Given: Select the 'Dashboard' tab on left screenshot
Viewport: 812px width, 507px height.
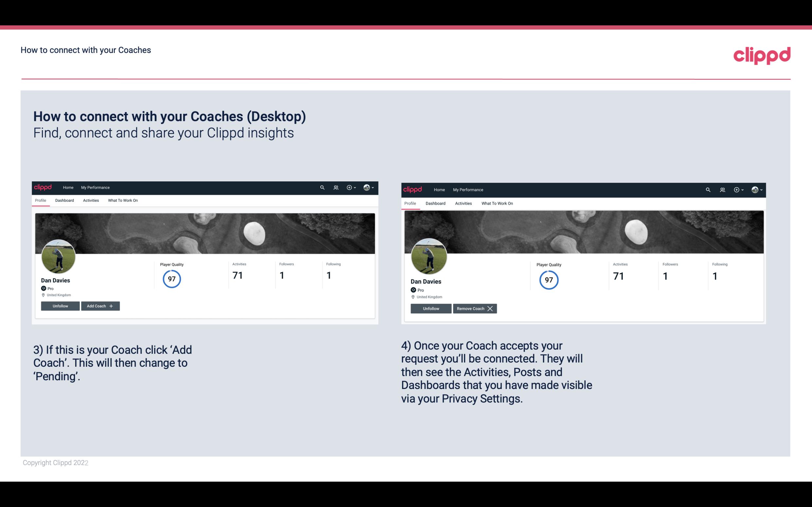Looking at the screenshot, I should coord(64,200).
